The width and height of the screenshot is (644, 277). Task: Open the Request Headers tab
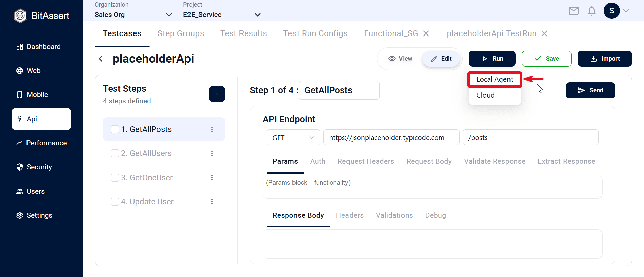pos(366,161)
